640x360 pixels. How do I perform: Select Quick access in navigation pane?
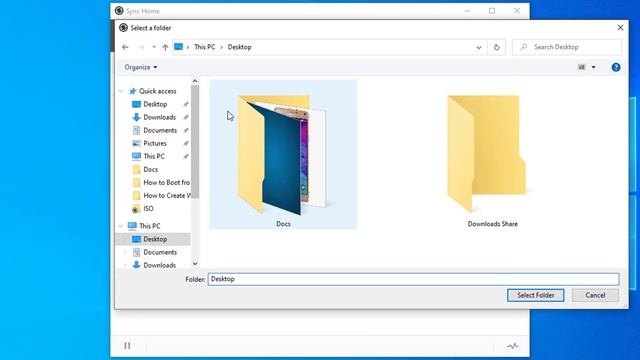pos(158,91)
